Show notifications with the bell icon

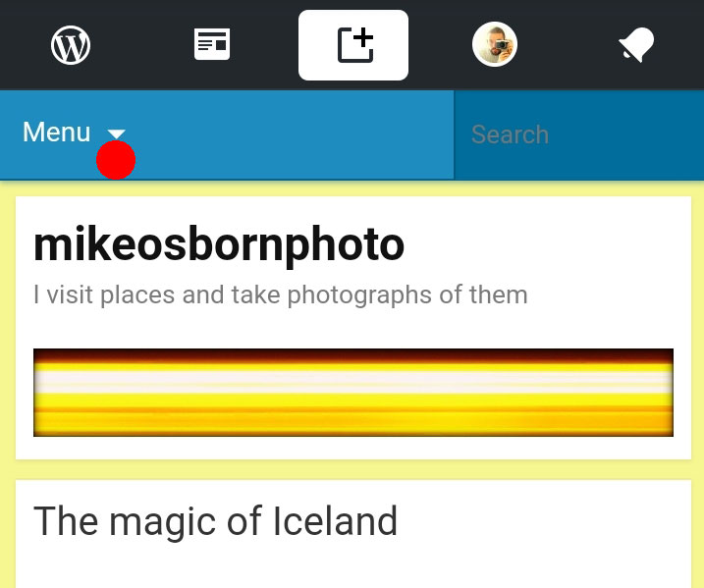click(635, 45)
